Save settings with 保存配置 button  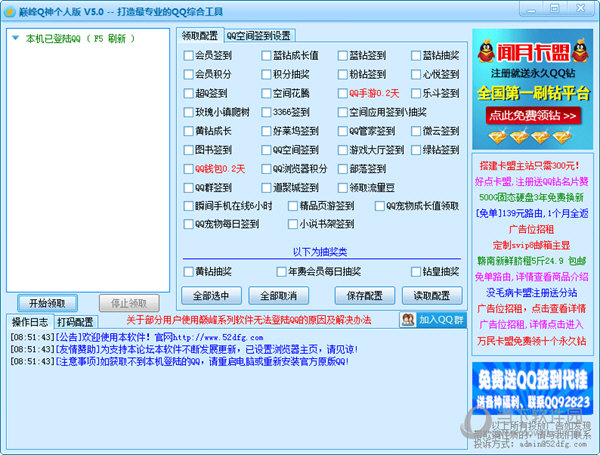coord(365,295)
